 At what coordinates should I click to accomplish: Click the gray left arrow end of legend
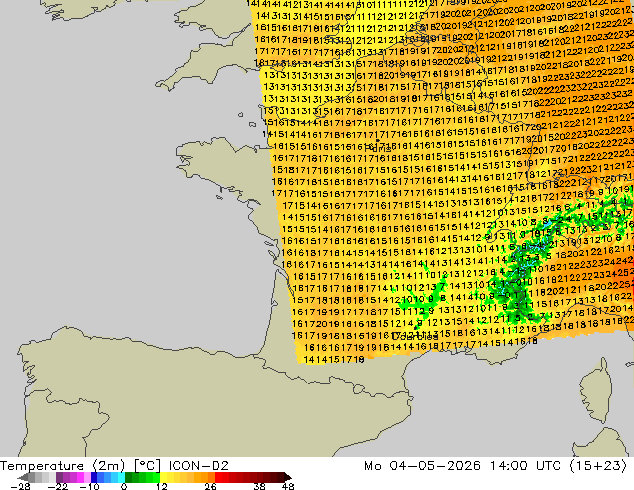tap(23, 477)
